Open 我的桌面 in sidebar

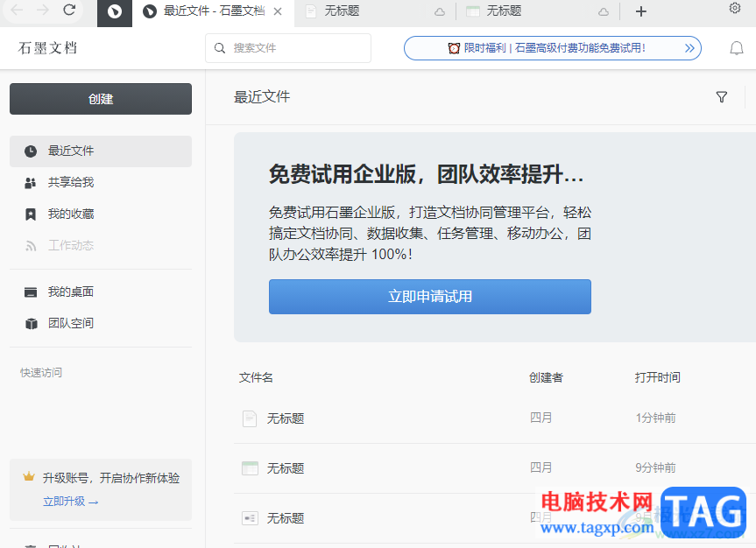pos(101,292)
